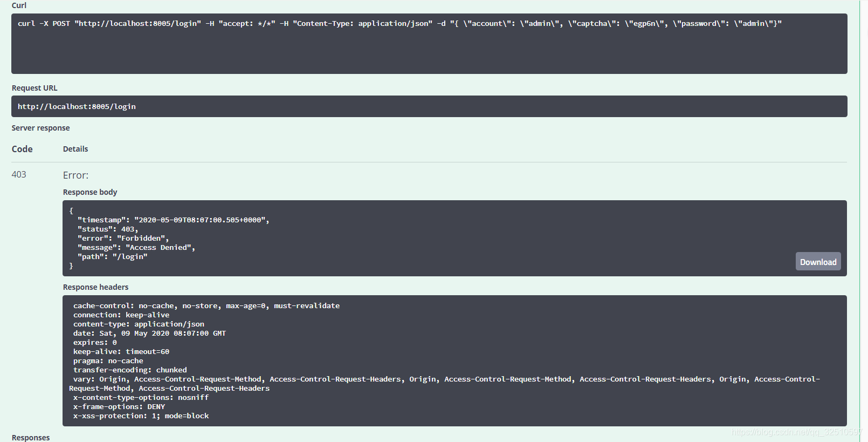Click the "path": "/login" line

[112, 257]
